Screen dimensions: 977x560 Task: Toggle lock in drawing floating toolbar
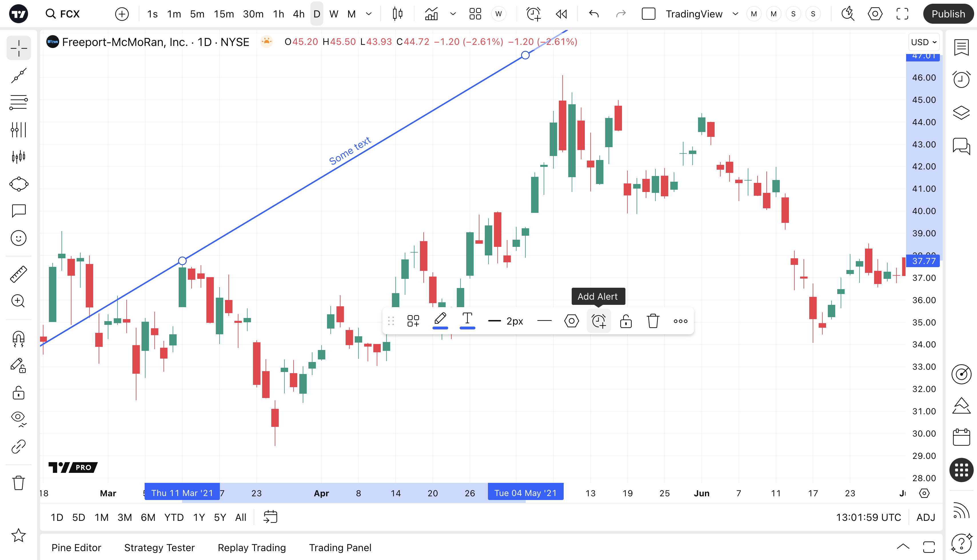coord(626,321)
